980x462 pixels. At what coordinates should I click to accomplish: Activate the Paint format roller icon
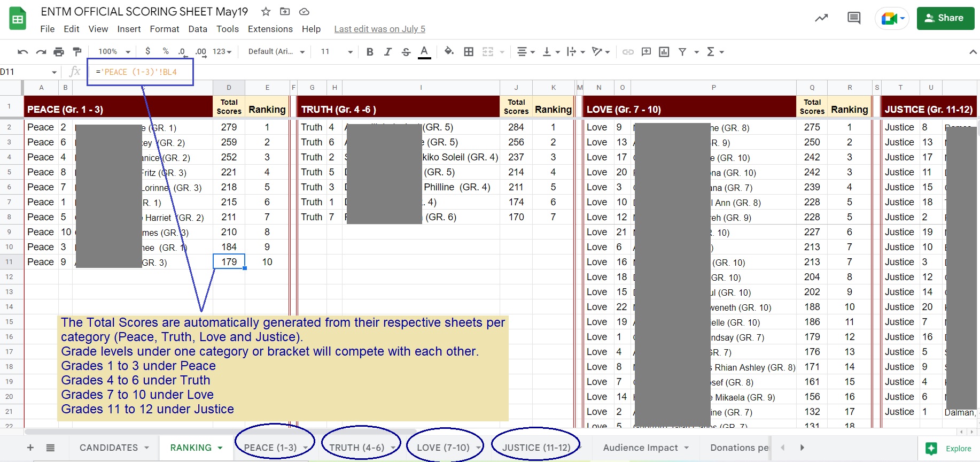[x=77, y=52]
